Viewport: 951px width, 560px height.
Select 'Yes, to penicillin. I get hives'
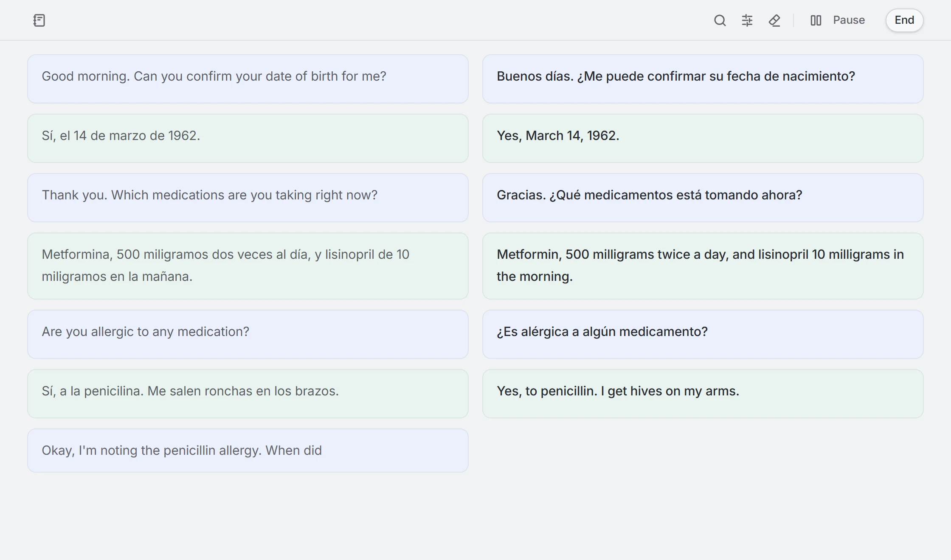703,394
